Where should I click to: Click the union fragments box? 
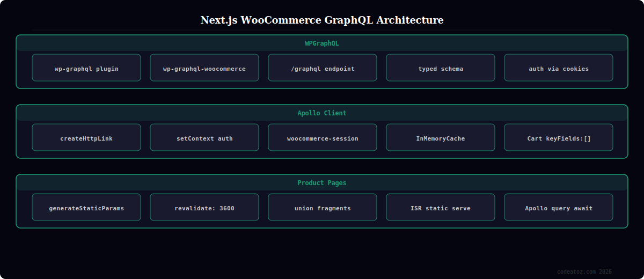point(323,207)
